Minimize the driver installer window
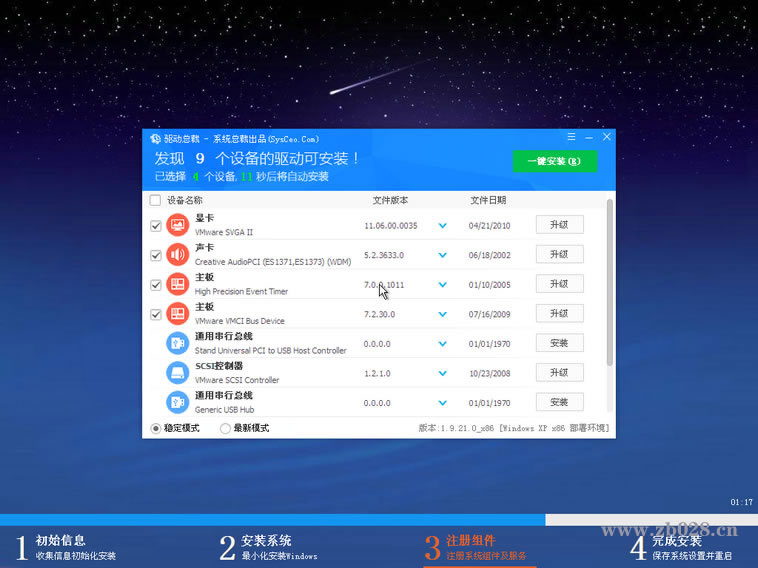 (589, 137)
